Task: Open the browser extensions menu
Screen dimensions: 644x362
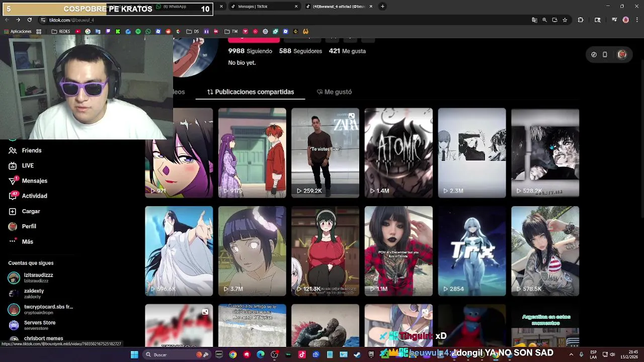Action: coord(581,20)
